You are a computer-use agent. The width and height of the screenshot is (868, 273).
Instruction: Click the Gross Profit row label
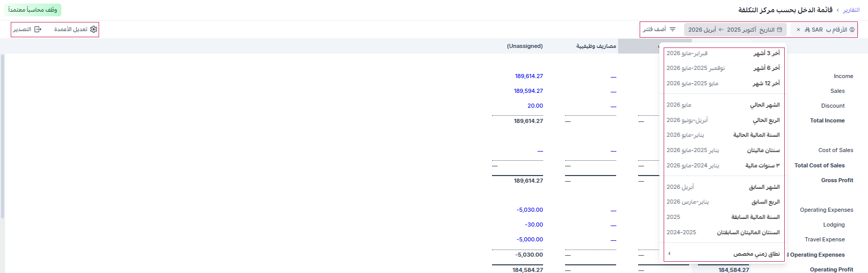coord(837,180)
